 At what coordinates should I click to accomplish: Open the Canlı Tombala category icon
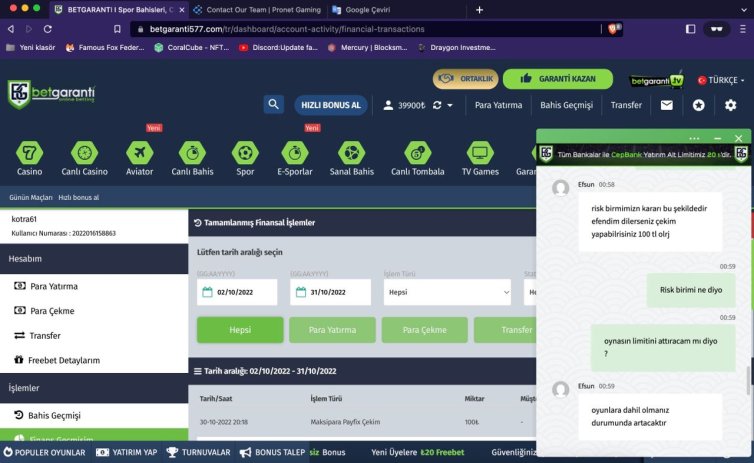coord(417,154)
